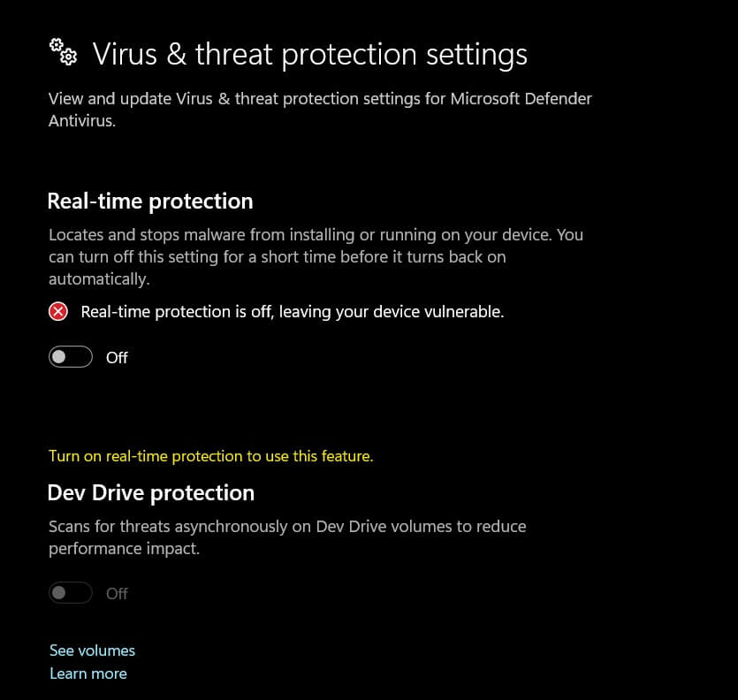The image size is (738, 700).
Task: Click the Off label next to Real-time protection
Action: point(118,357)
